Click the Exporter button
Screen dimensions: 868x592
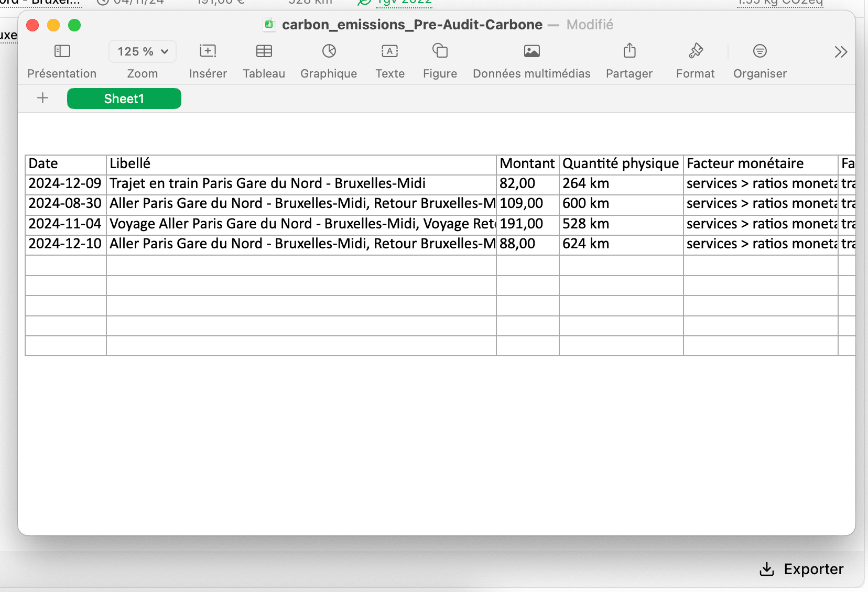point(801,569)
